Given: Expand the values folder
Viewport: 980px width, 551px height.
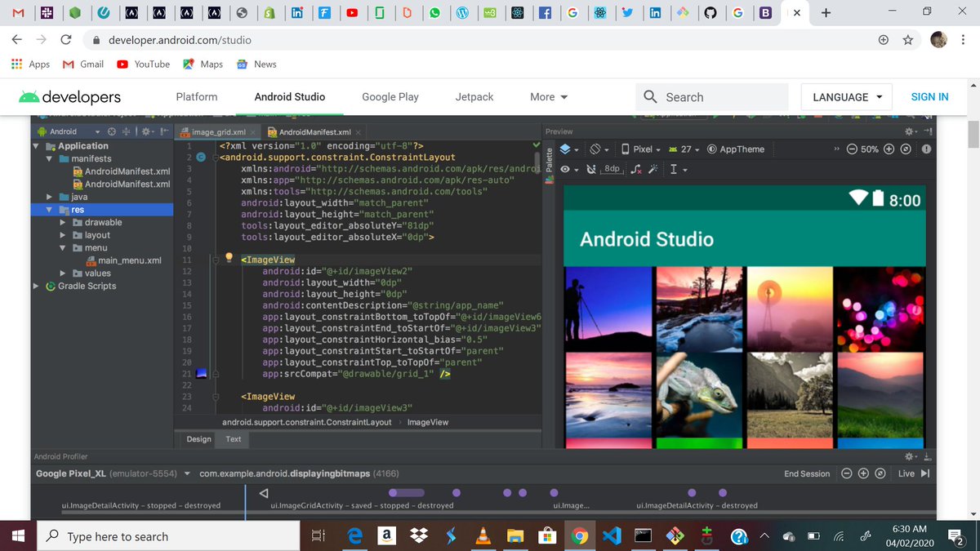Looking at the screenshot, I should (64, 273).
